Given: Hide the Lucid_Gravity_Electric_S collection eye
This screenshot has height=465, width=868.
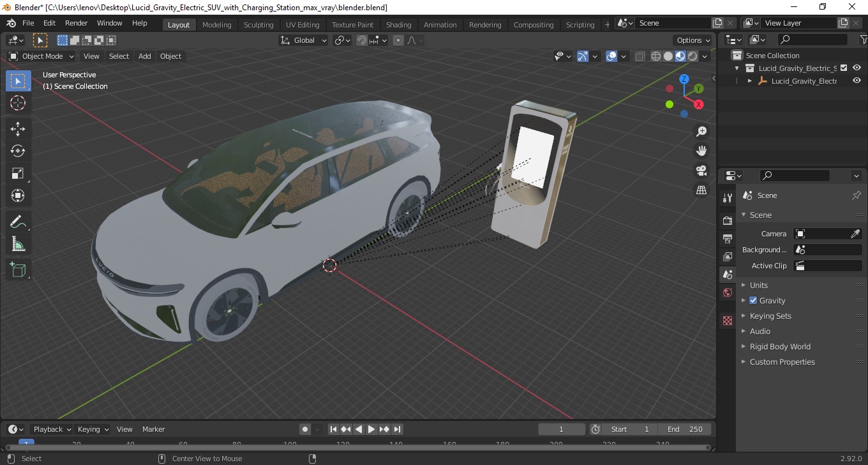Looking at the screenshot, I should (x=857, y=68).
